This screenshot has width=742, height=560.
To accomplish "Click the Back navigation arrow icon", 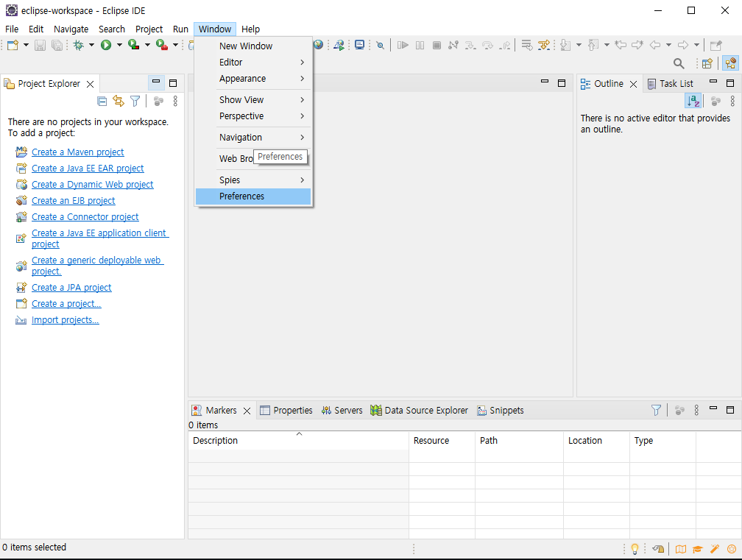I will coord(655,45).
